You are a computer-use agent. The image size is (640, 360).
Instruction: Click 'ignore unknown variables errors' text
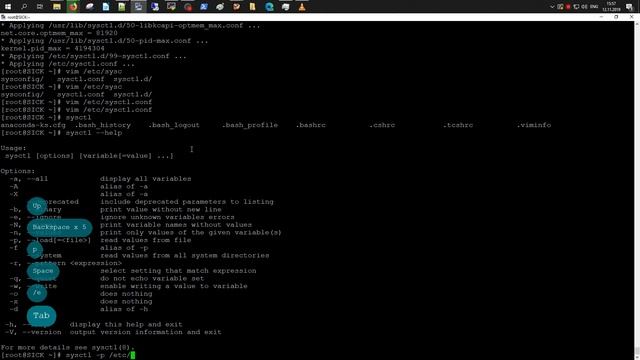[167, 217]
